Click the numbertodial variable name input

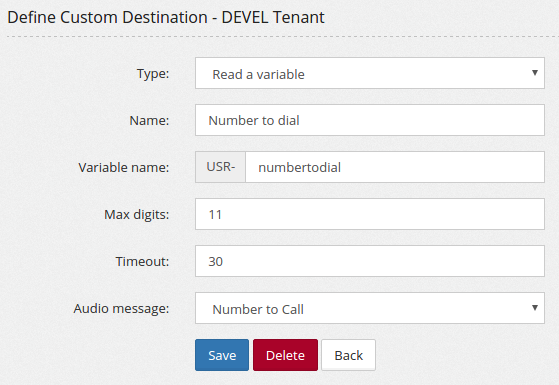coord(395,167)
